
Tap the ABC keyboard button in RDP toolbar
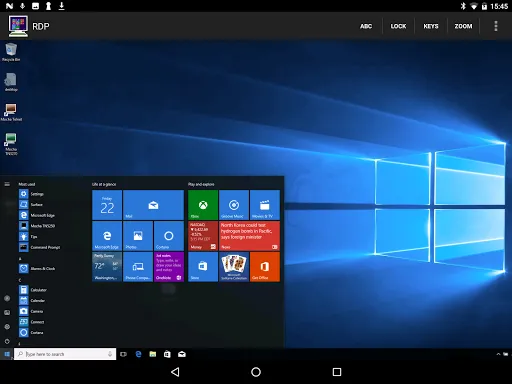tap(366, 26)
